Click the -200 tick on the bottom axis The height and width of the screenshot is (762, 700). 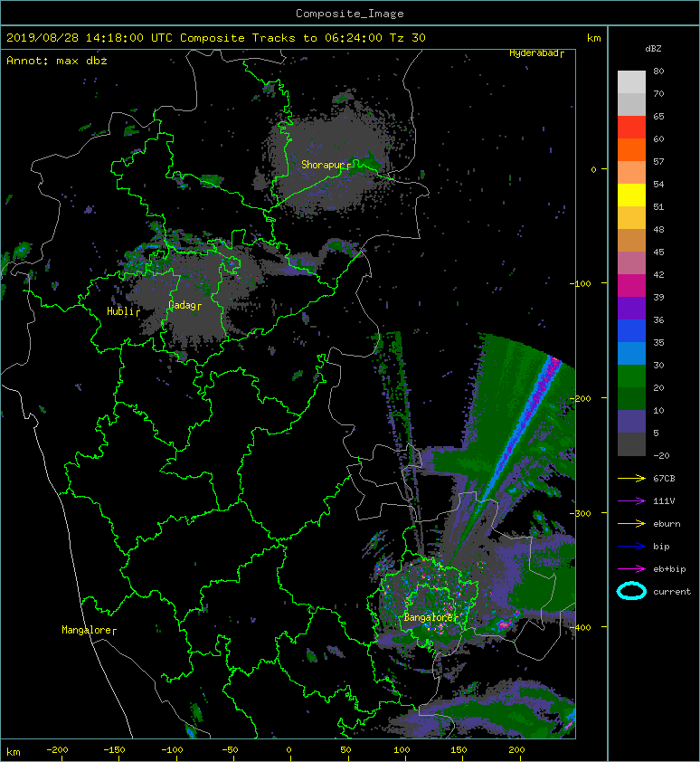(57, 750)
